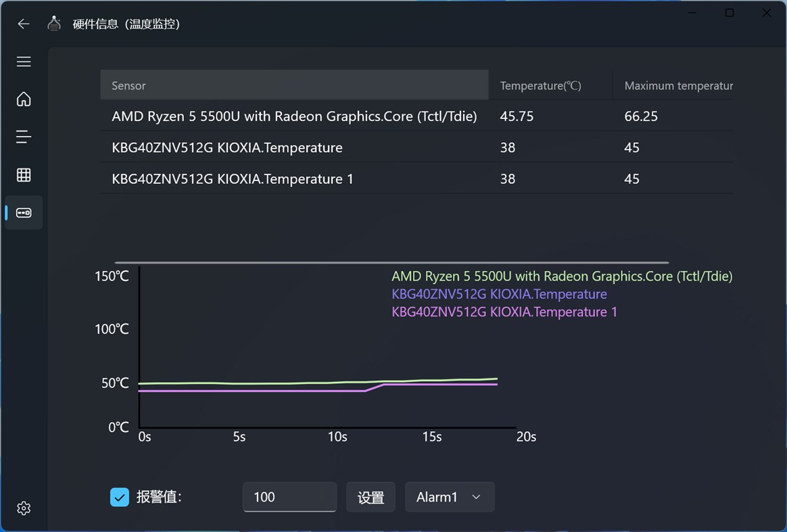Expand the Alarm1 dropdown
Image resolution: width=787 pixels, height=532 pixels.
pyautogui.click(x=450, y=498)
